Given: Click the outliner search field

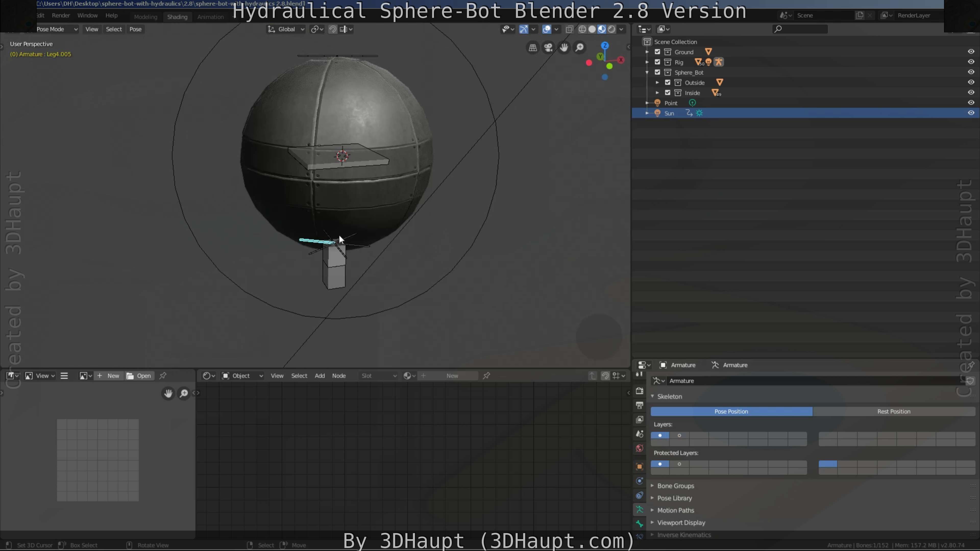Looking at the screenshot, I should click(x=800, y=29).
